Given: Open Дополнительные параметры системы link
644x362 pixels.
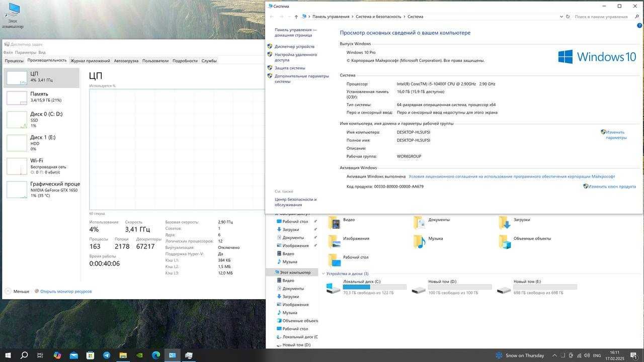Looking at the screenshot, I should [301, 78].
